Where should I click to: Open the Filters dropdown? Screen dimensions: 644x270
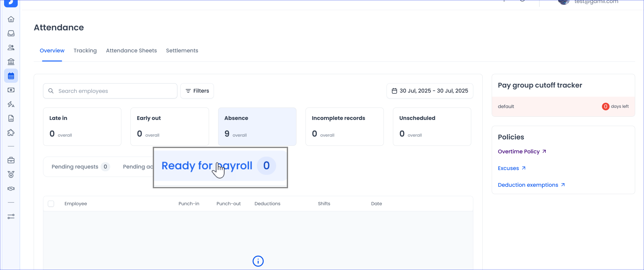click(197, 91)
